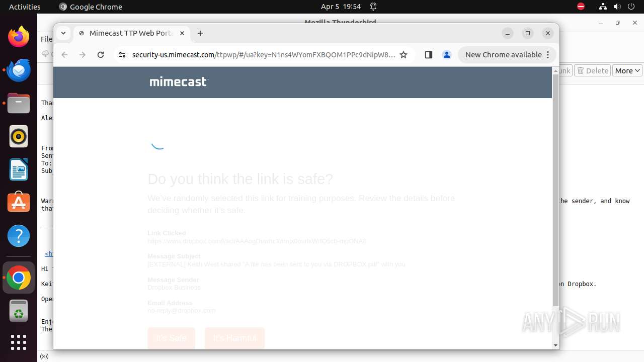The image size is (644, 362).
Task: Click the scrollbar down arrow
Action: pyautogui.click(x=555, y=345)
